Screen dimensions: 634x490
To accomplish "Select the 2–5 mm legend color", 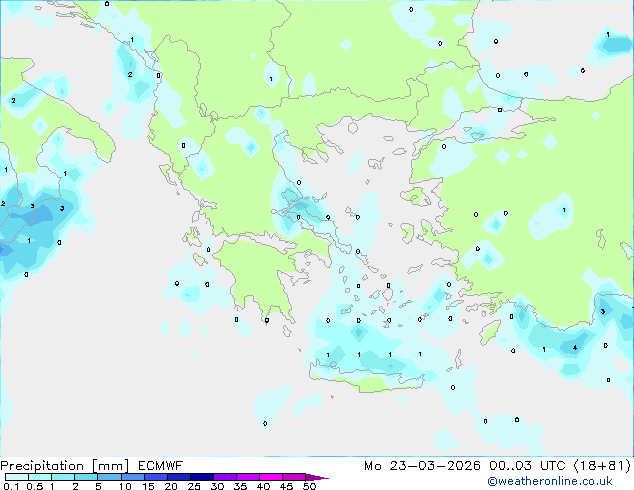I will point(86,477).
